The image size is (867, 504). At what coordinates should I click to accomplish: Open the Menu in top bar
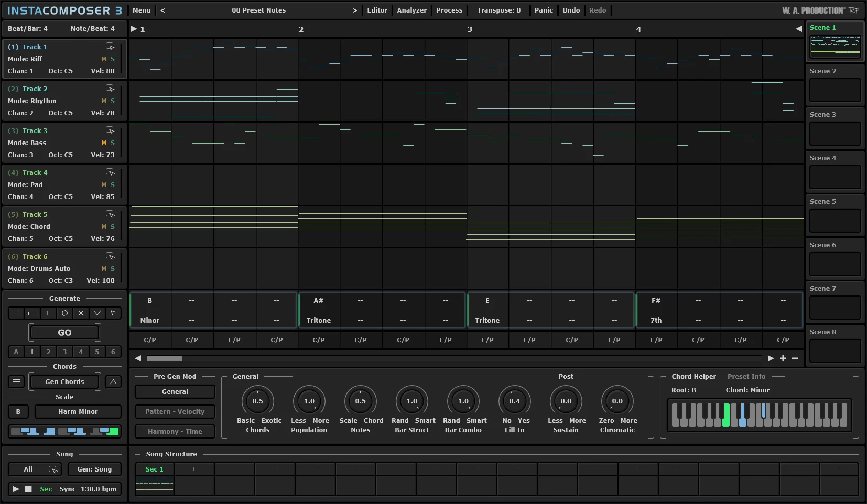pos(142,10)
